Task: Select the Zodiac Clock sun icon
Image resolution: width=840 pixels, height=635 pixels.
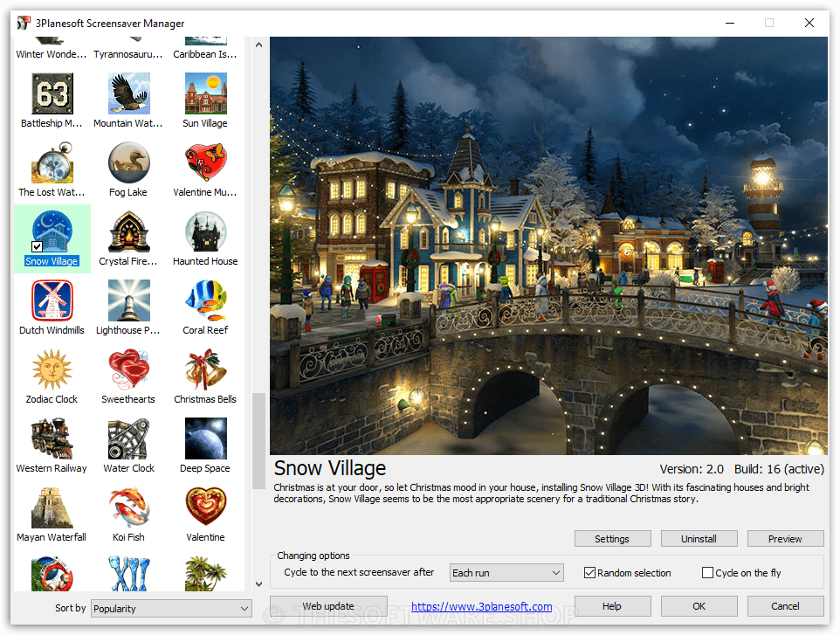Action: point(52,369)
